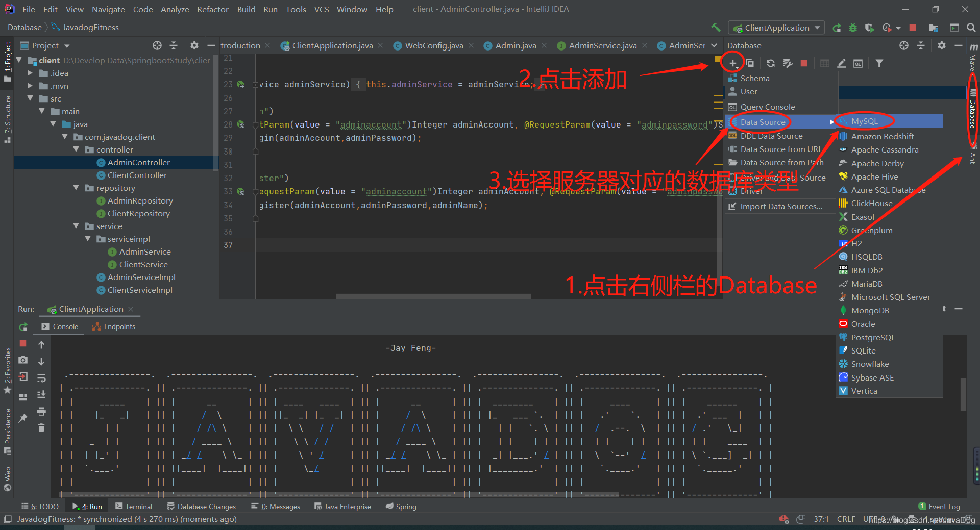
Task: Open the query console icon in the Database toolbar
Action: (858, 63)
